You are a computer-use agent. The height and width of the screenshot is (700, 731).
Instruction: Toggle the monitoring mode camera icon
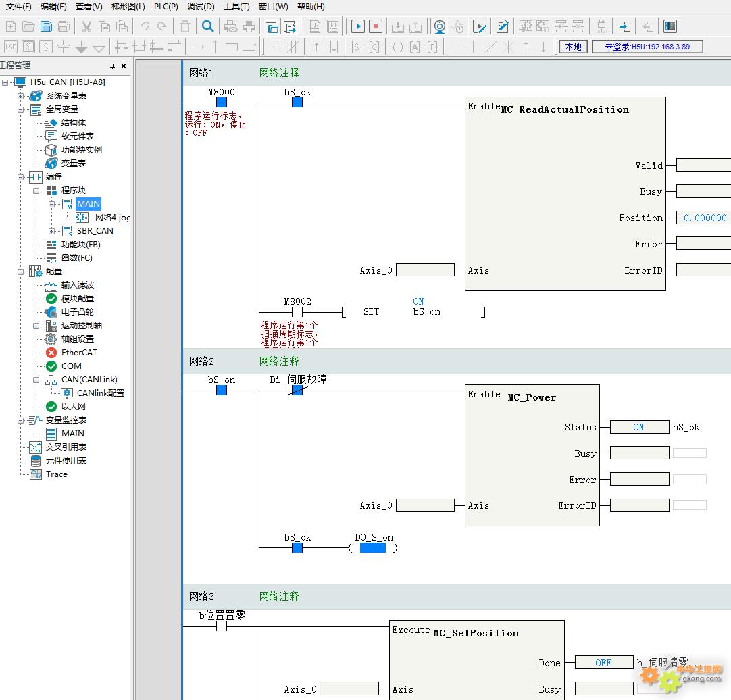pyautogui.click(x=439, y=26)
